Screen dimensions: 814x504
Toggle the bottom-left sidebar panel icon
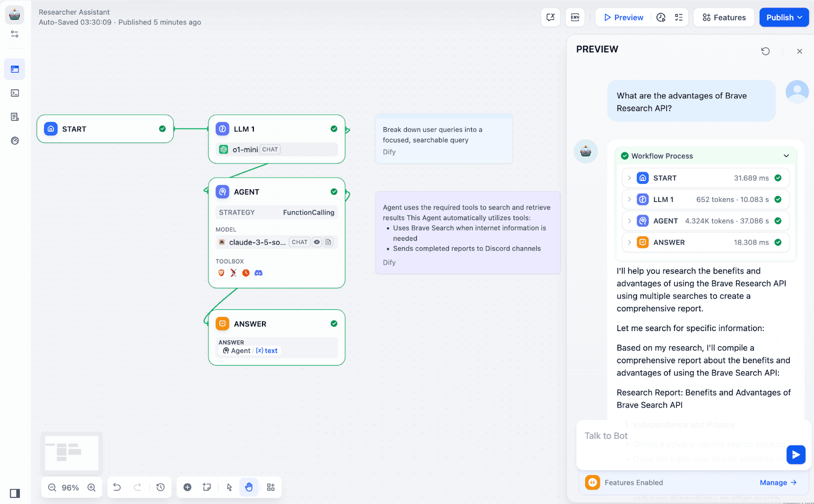tap(15, 493)
